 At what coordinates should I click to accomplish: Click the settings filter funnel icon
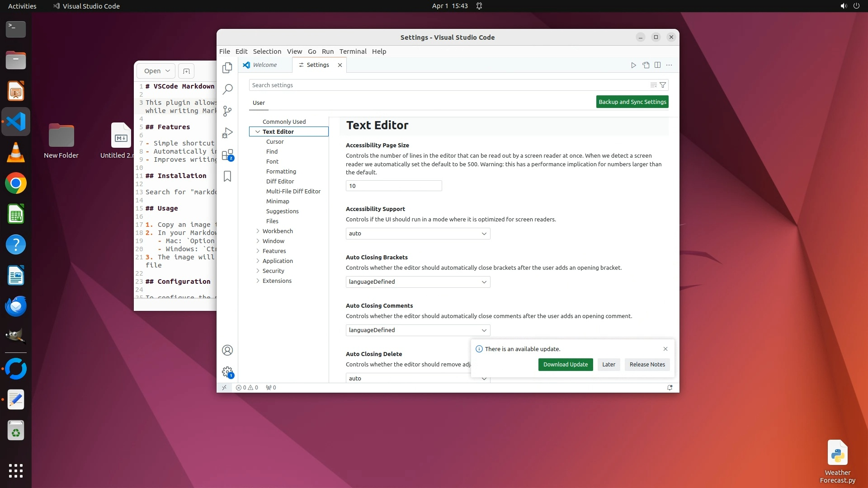click(663, 85)
